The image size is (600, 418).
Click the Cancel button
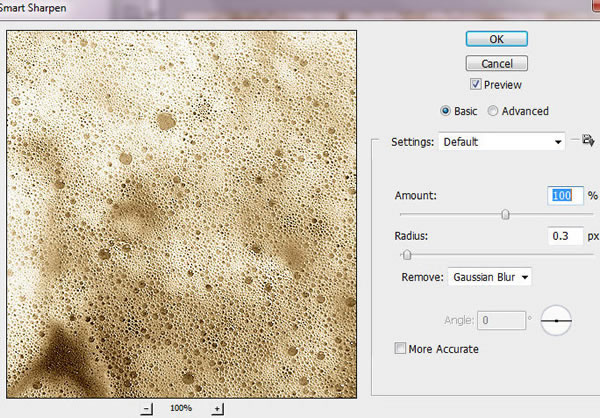(x=496, y=63)
